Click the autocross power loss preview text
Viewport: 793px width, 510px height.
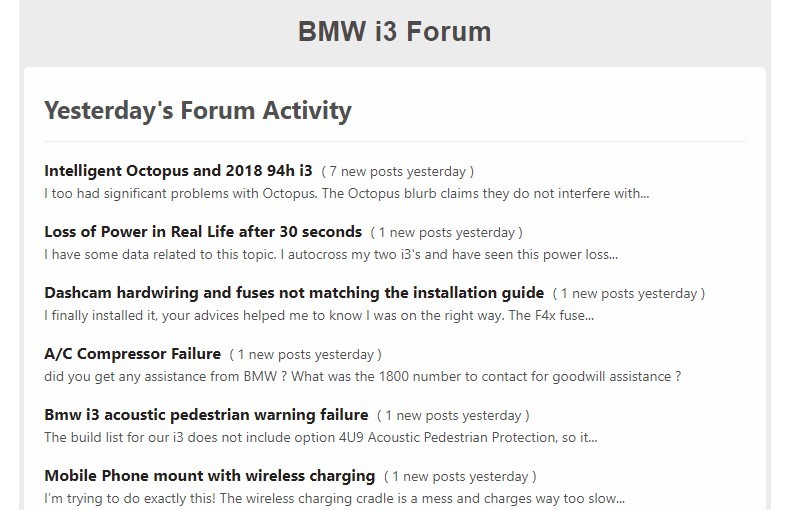click(331, 254)
